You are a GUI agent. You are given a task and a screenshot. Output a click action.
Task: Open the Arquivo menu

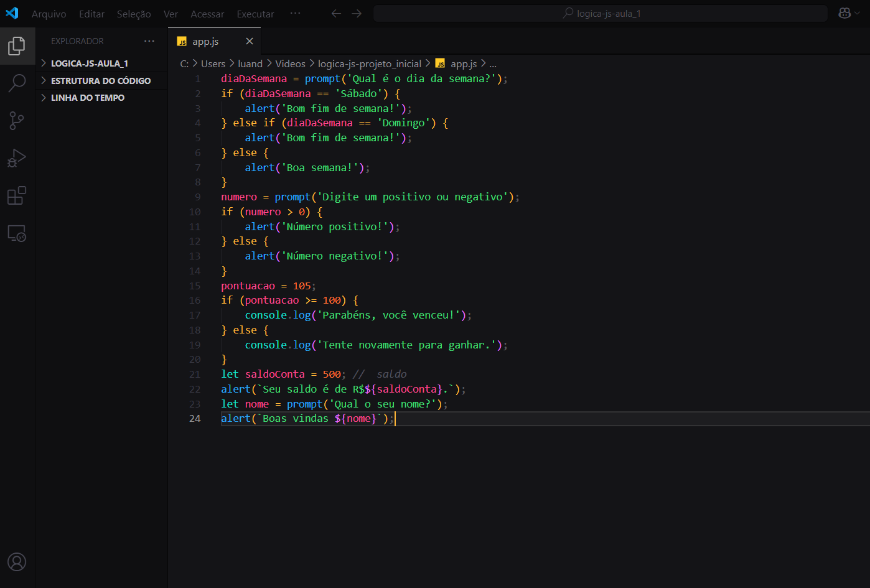tap(49, 14)
